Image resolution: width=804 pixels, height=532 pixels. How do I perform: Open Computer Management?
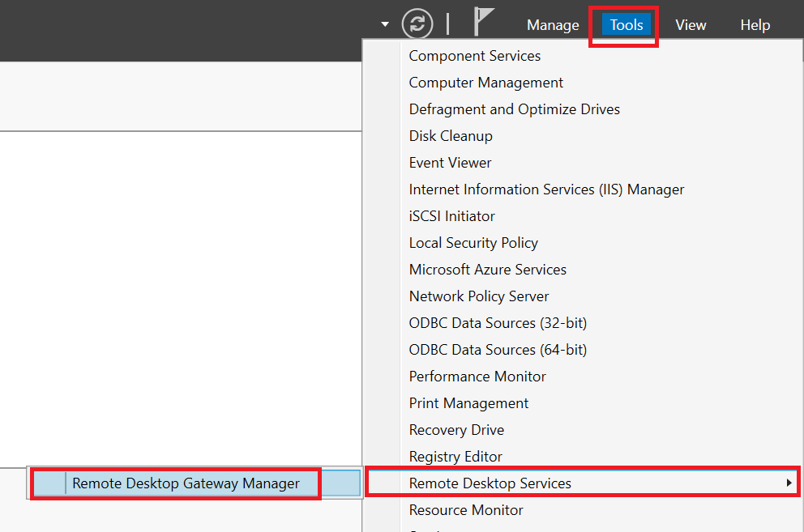(486, 83)
